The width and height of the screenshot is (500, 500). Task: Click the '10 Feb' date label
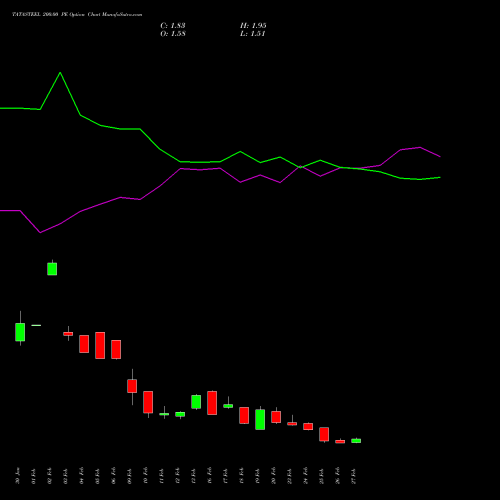pyautogui.click(x=146, y=476)
